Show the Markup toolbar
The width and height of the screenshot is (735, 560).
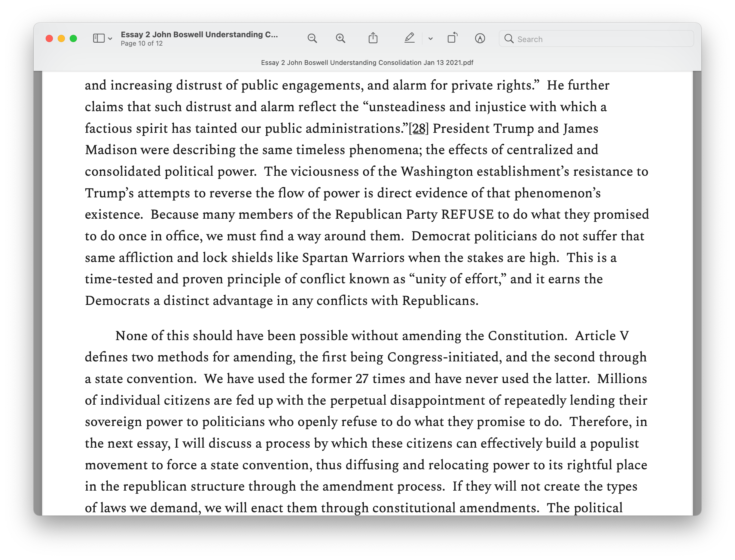[480, 38]
